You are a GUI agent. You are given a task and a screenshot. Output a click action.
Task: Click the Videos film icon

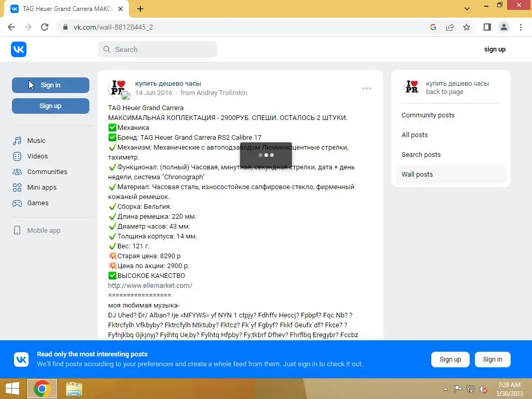pos(17,156)
